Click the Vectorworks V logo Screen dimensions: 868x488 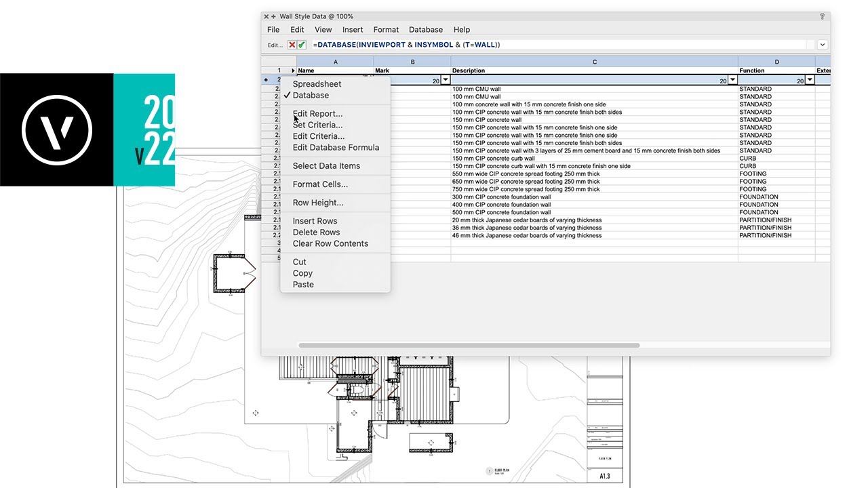coord(56,129)
